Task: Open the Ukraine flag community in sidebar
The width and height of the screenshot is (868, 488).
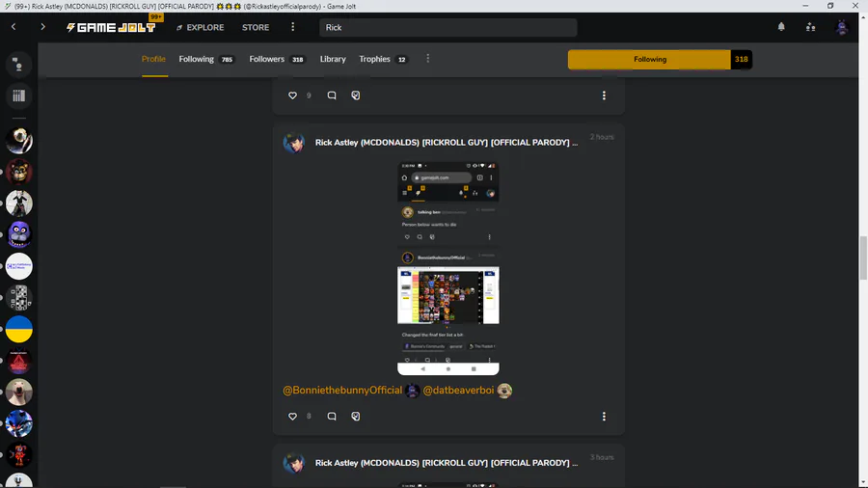Action: [19, 329]
